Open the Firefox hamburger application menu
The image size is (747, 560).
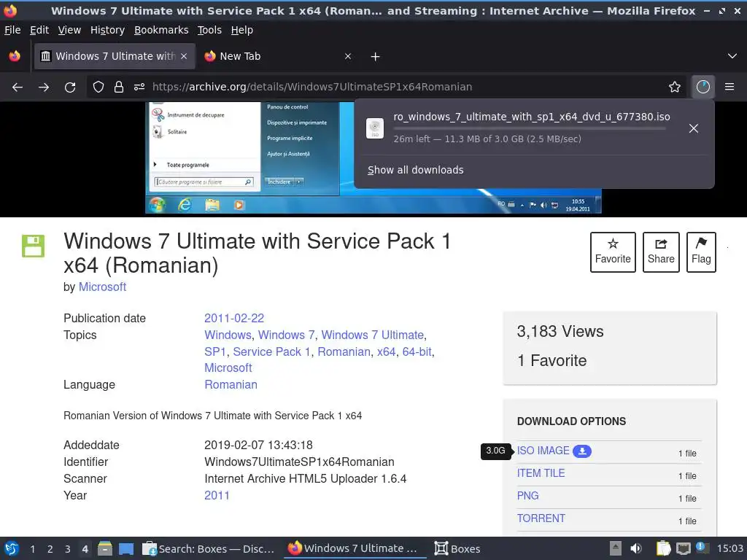[x=729, y=87]
